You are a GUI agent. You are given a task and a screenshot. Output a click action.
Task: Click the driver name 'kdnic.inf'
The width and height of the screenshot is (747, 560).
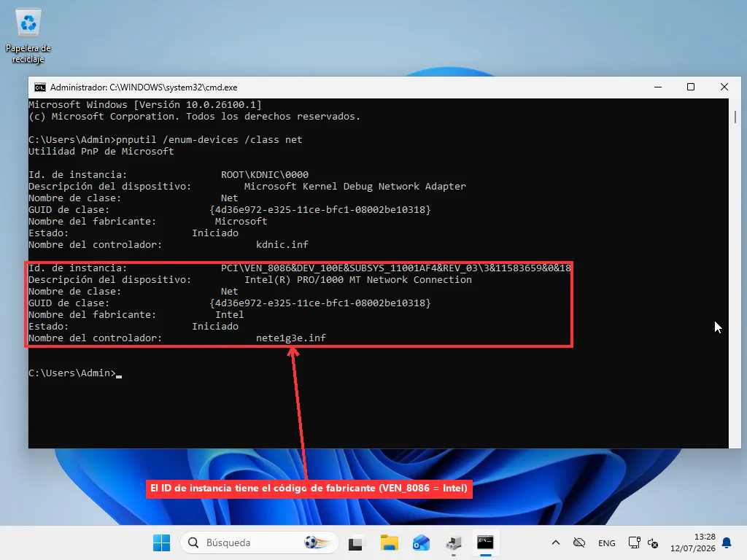click(282, 245)
